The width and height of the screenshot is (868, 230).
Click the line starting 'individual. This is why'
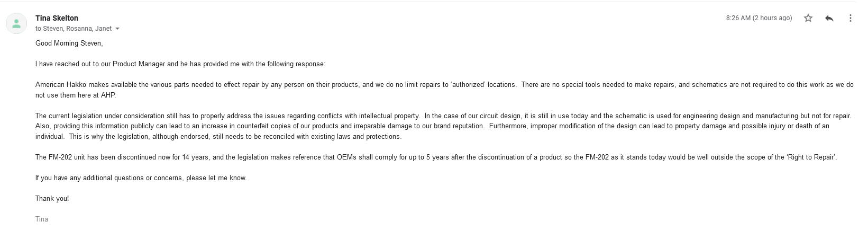point(218,137)
